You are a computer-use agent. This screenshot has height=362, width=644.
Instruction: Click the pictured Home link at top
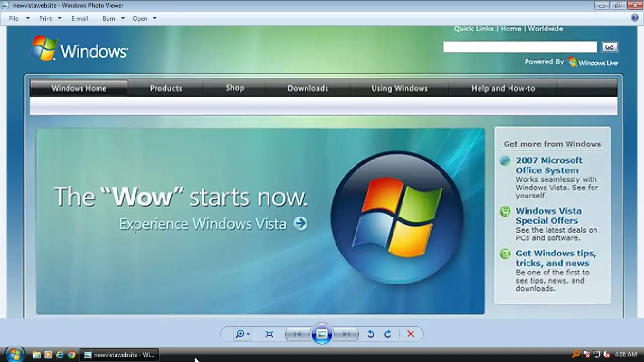pos(511,29)
